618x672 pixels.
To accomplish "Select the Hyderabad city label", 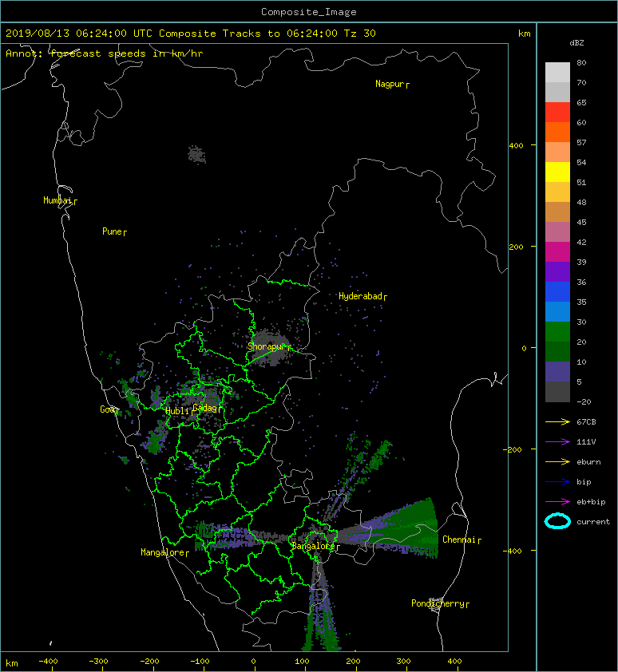I will tap(360, 296).
